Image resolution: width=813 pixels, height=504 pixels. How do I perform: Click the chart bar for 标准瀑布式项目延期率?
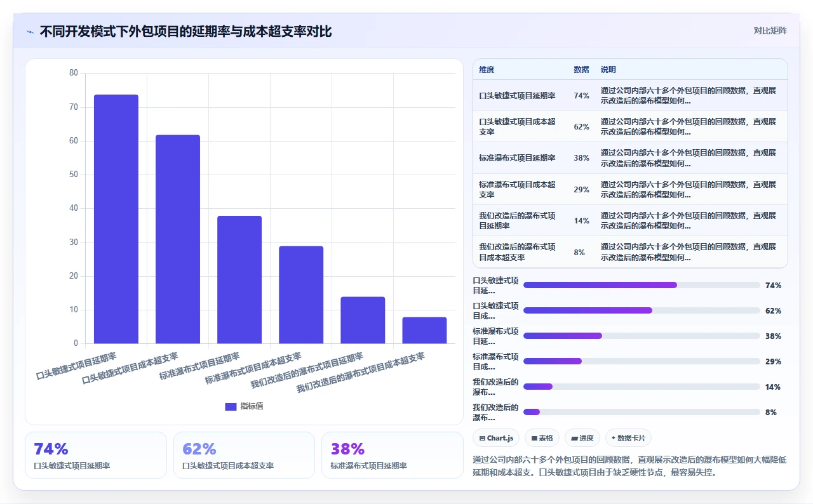239,280
